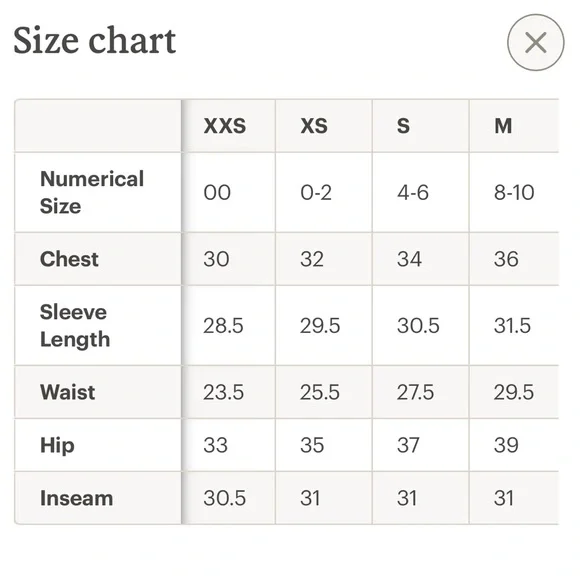Click the Inseam row label
Screen dimensions: 580x580
77,498
